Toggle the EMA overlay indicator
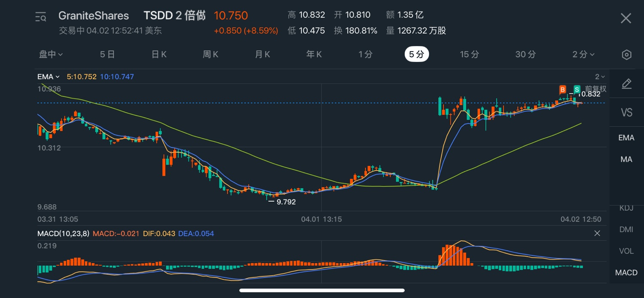The image size is (644, 298). pyautogui.click(x=626, y=138)
